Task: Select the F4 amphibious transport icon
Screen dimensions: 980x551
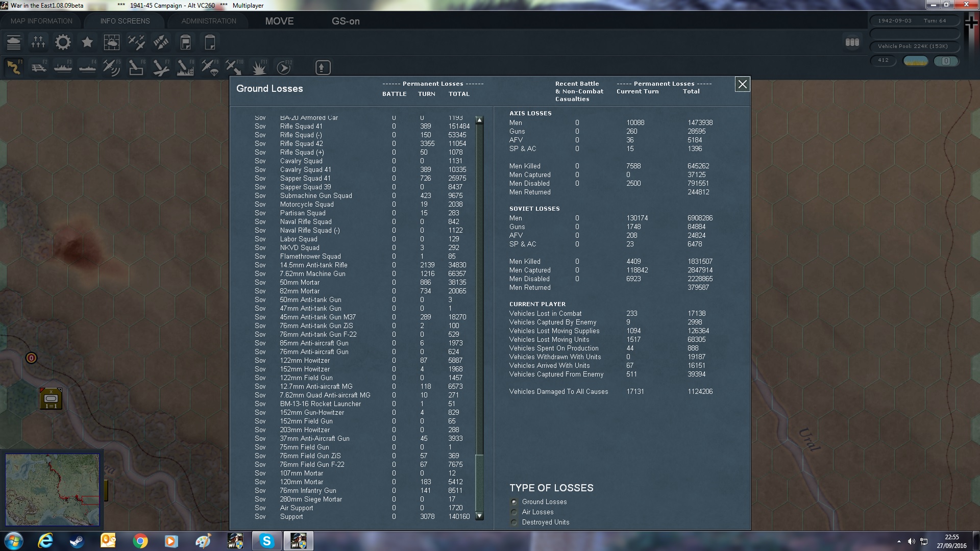Action: 88,67
